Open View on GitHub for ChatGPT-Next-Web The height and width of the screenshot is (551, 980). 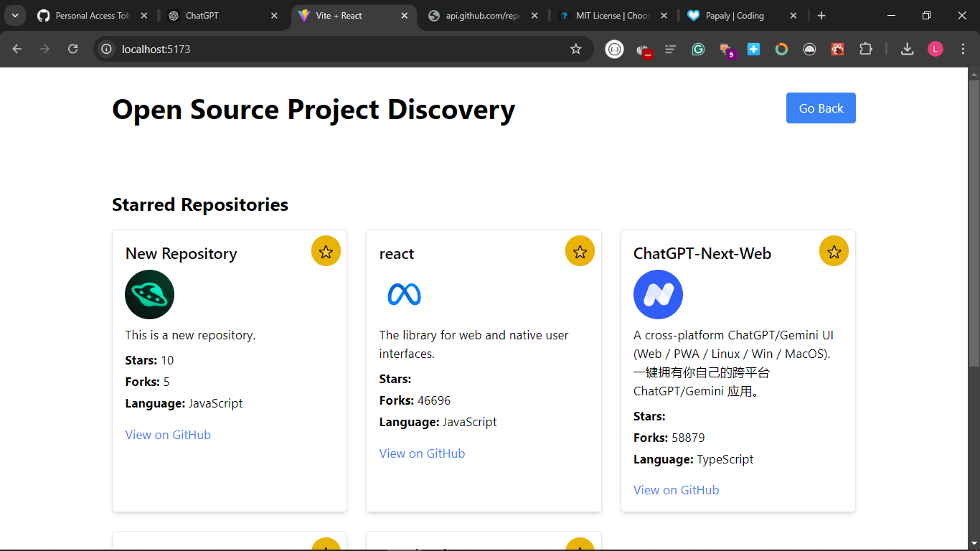click(676, 490)
